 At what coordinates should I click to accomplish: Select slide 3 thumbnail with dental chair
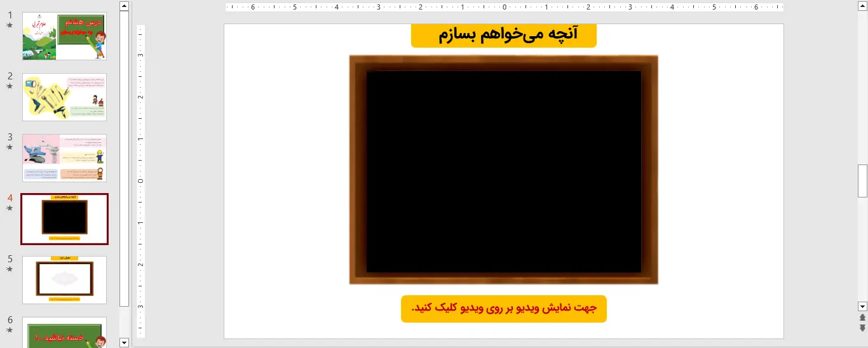(x=64, y=158)
